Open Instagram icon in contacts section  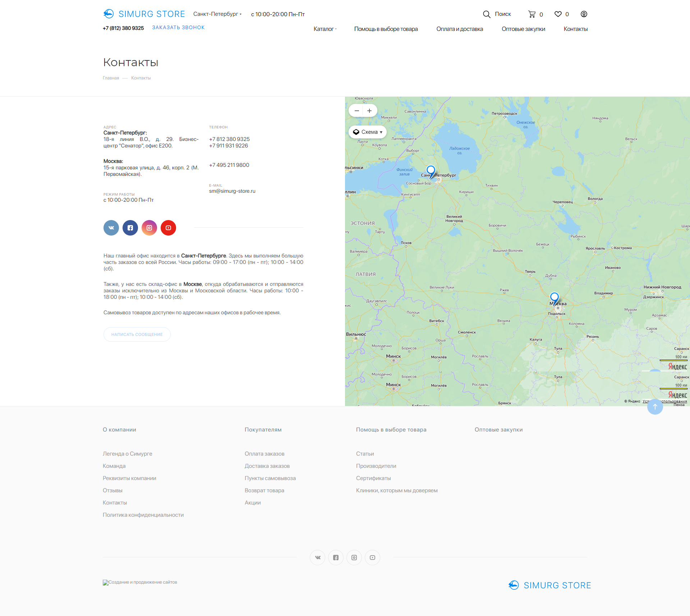point(149,228)
